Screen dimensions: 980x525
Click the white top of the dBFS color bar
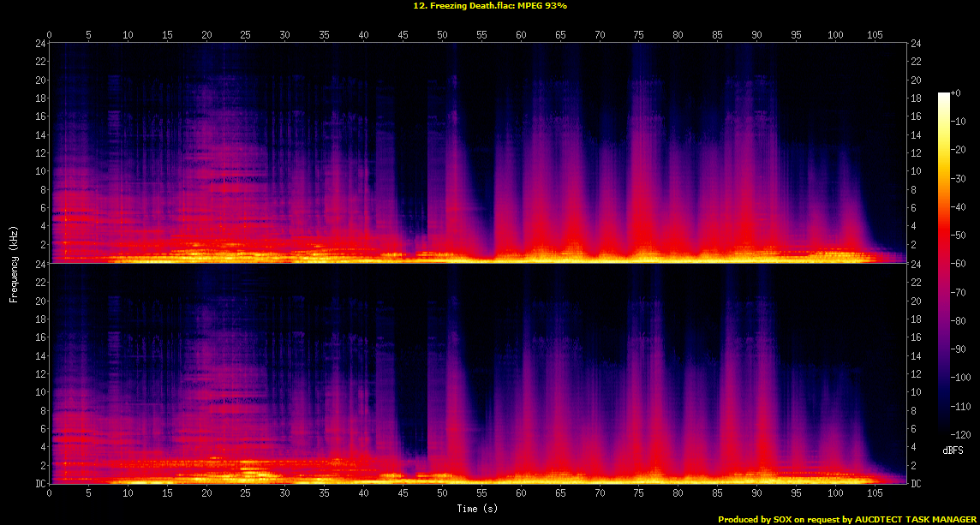[944, 94]
